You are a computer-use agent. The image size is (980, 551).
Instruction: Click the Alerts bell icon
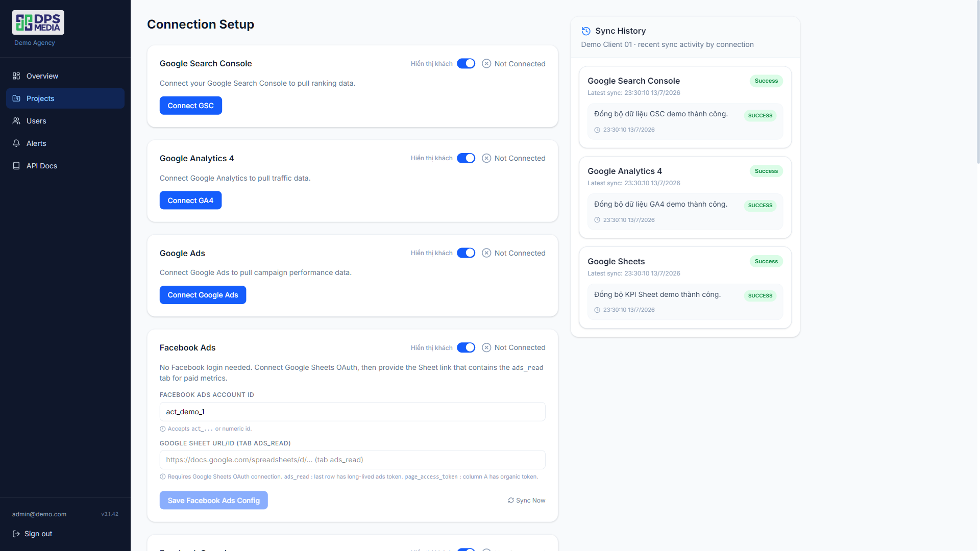(16, 143)
